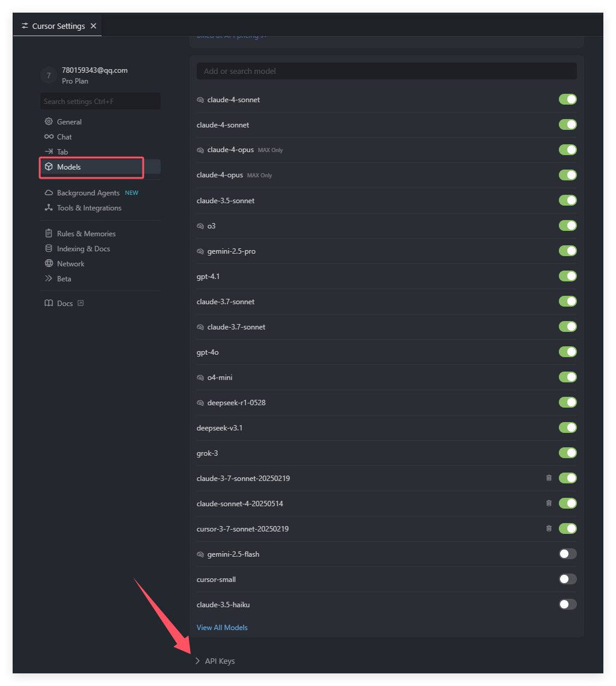Click the grok-3 model name
Viewport: 616px width, 686px height.
(x=207, y=453)
